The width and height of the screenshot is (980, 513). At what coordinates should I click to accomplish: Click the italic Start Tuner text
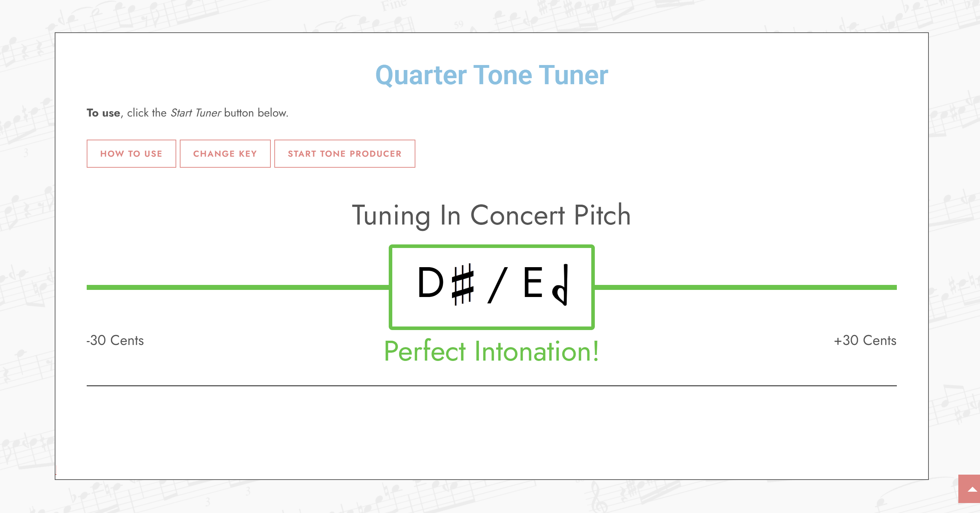(x=195, y=113)
